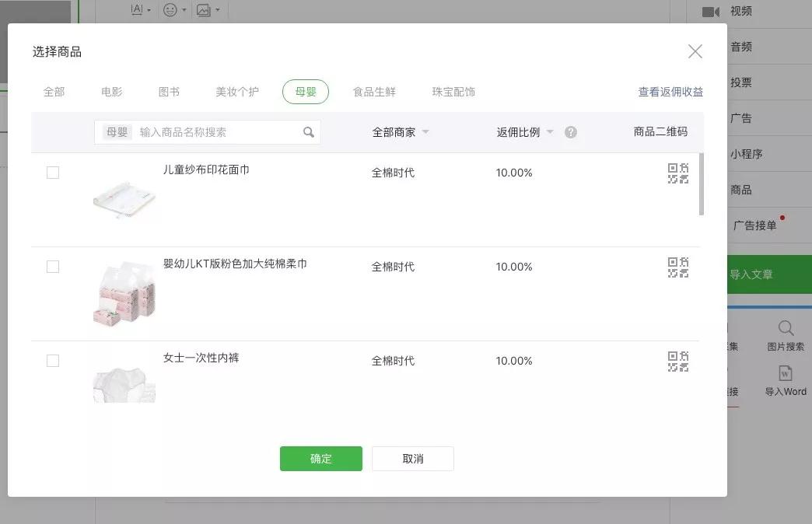Open QR code for 女士一次性内裤
Image resolution: width=812 pixels, height=524 pixels.
(x=678, y=362)
